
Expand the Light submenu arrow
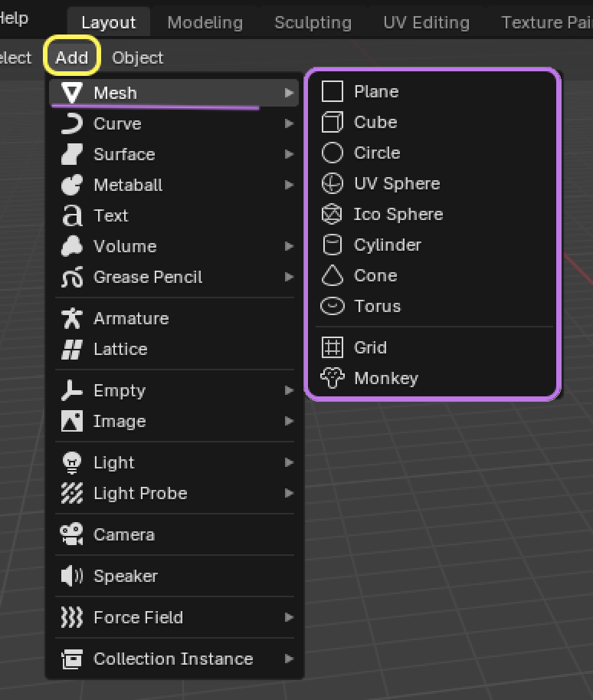[x=289, y=462]
